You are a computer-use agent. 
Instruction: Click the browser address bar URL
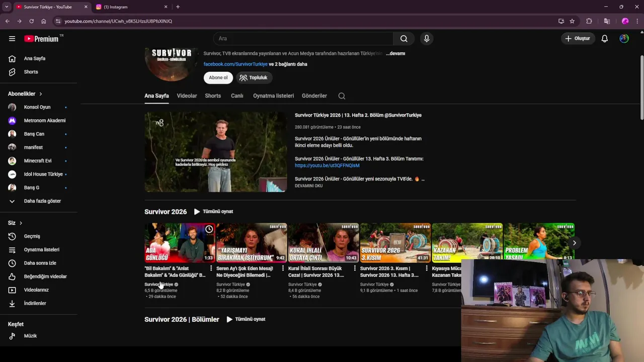pyautogui.click(x=118, y=21)
